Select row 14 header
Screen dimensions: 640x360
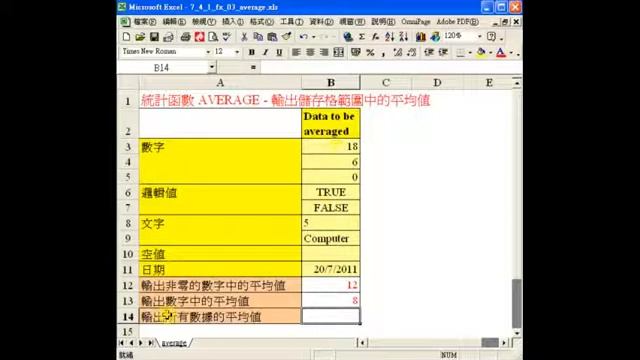point(128,317)
